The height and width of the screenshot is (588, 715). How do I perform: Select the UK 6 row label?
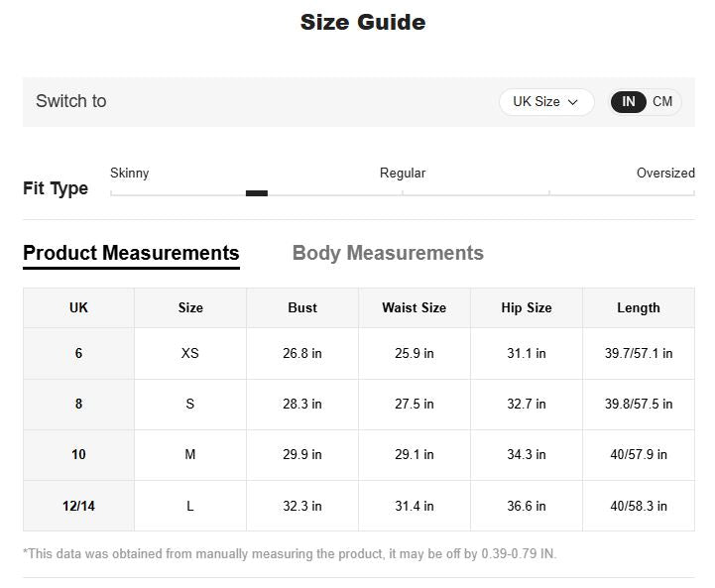(78, 354)
